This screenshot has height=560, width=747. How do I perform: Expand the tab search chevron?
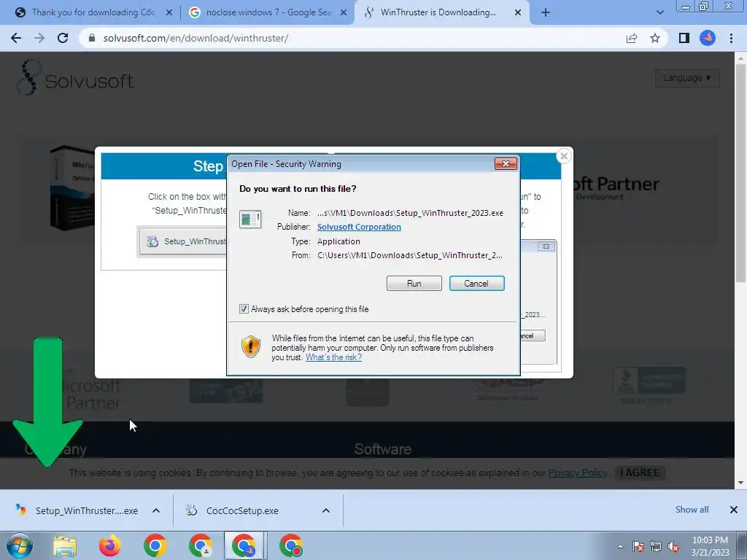[659, 13]
